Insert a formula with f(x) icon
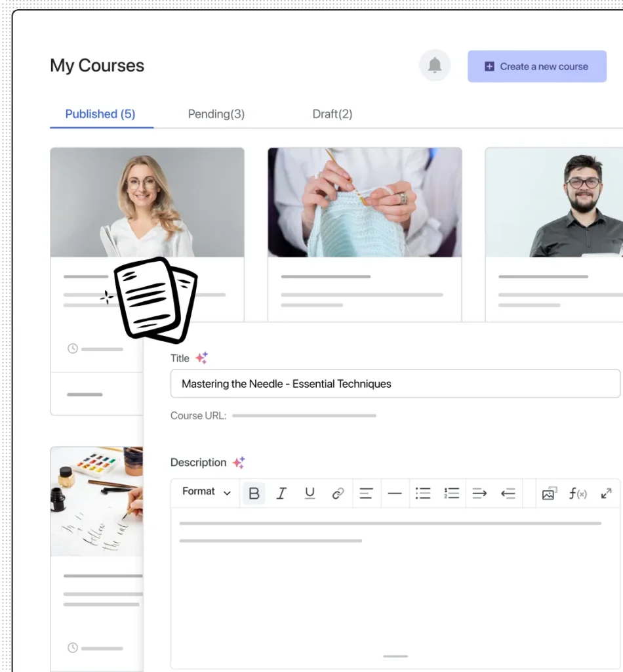The width and height of the screenshot is (623, 672). (x=577, y=493)
